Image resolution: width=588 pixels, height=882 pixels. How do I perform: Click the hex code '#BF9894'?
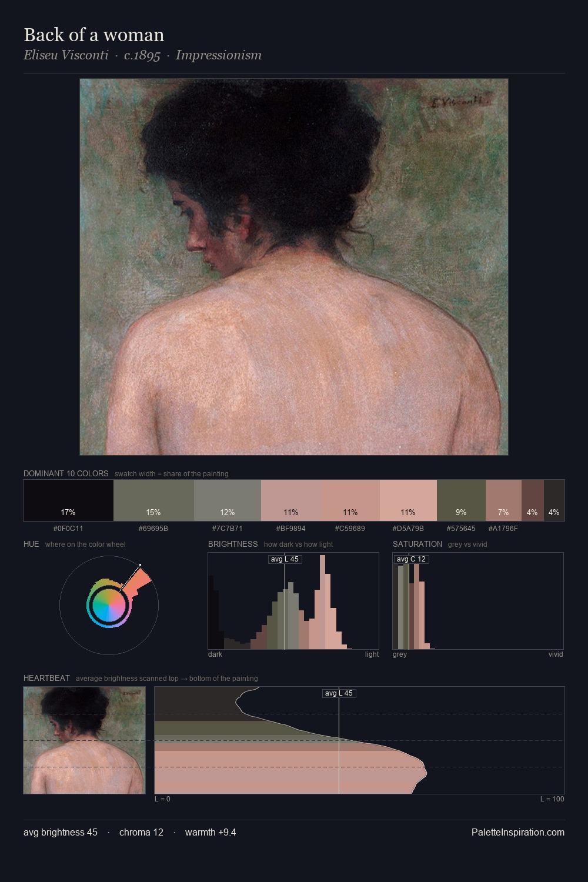[x=291, y=529]
